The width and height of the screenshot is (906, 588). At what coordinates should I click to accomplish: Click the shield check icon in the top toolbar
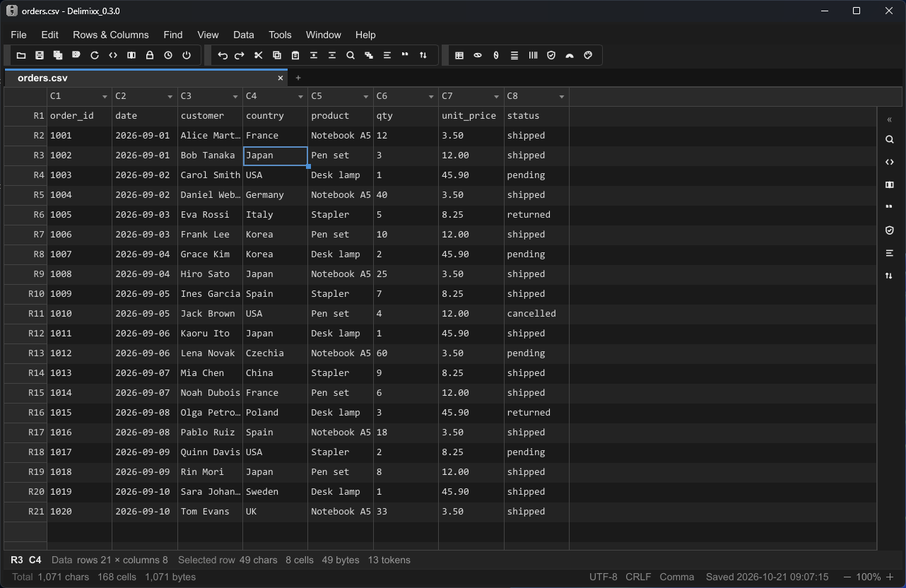click(x=551, y=55)
